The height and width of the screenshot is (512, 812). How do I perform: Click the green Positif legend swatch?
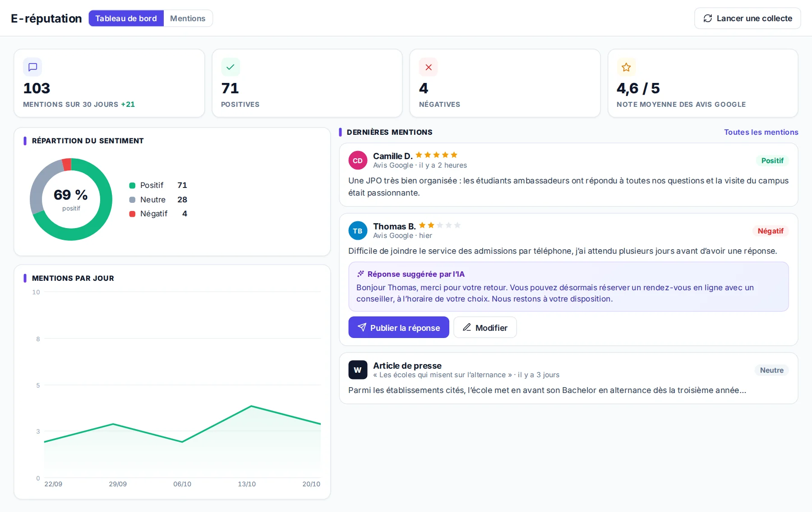[132, 185]
